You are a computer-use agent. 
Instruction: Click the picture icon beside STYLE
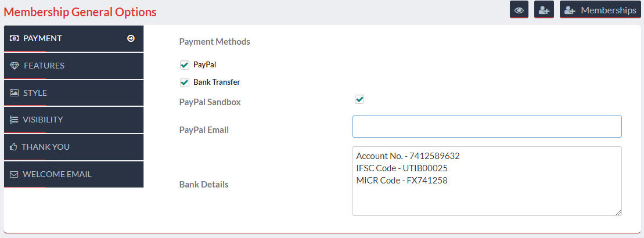click(14, 93)
